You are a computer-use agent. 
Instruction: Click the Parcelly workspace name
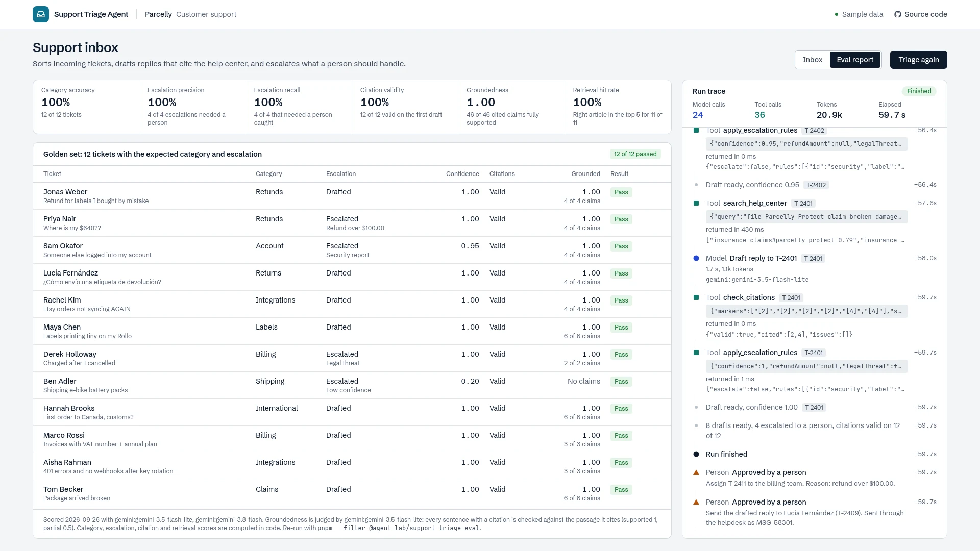[x=158, y=14]
